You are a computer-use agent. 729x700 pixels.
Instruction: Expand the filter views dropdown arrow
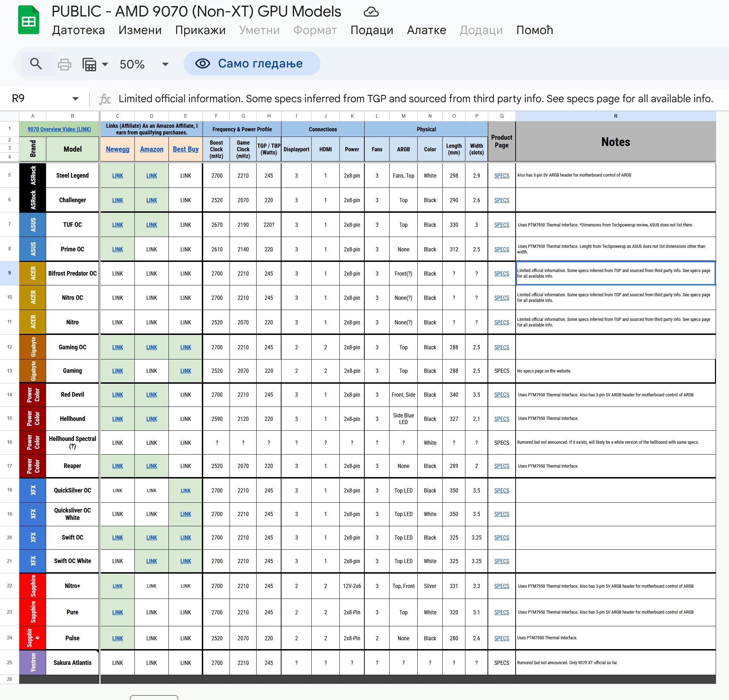(105, 64)
